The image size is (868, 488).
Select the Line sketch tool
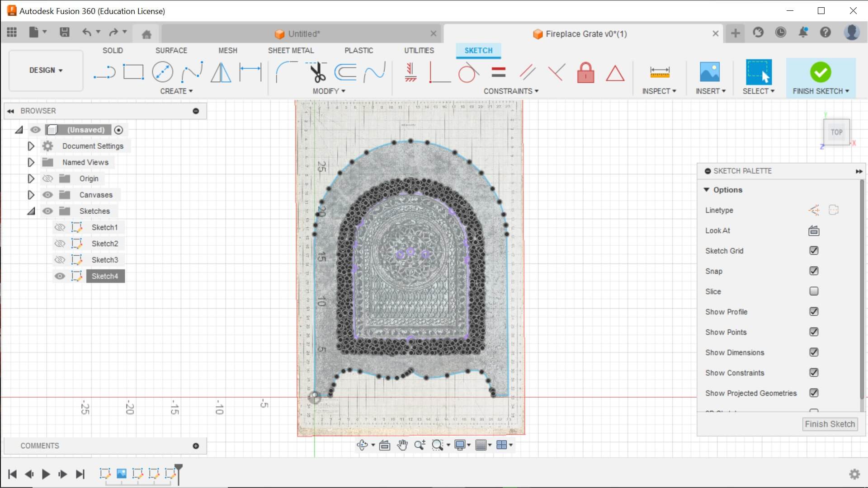click(x=104, y=72)
